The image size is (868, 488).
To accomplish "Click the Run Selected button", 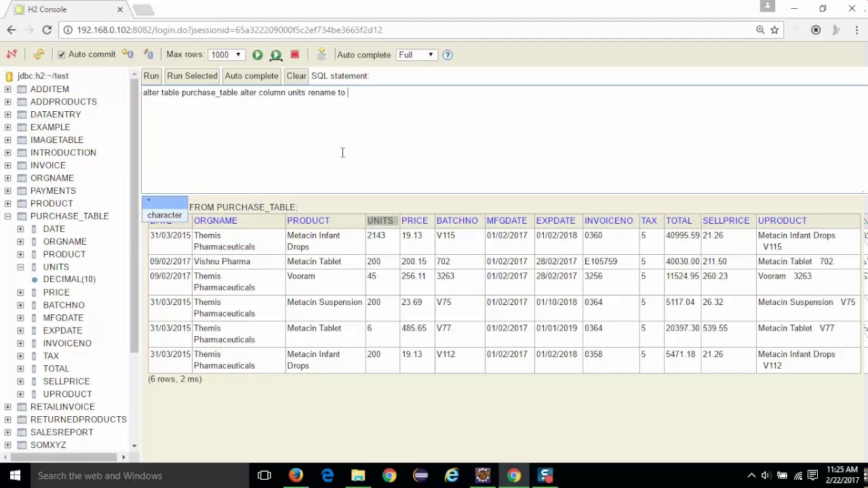I will click(x=192, y=76).
